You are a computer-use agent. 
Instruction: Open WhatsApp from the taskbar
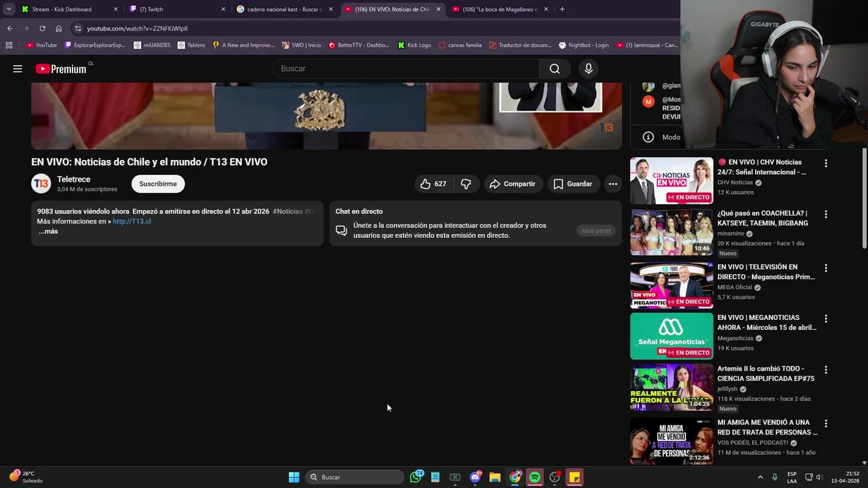coord(416,477)
